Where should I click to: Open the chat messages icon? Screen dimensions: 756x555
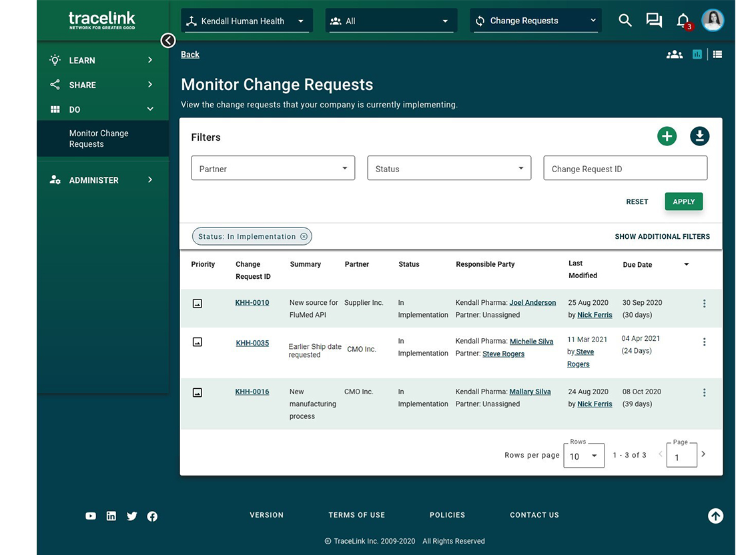click(654, 21)
